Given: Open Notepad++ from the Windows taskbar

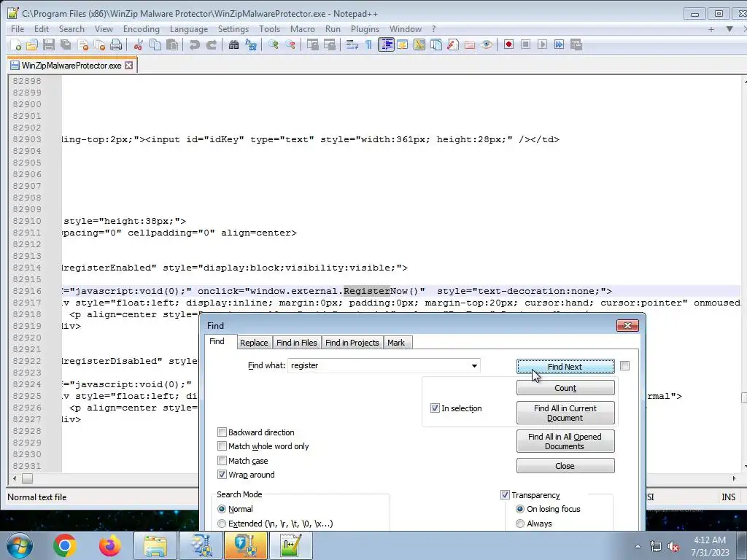Looking at the screenshot, I should coord(290,545).
